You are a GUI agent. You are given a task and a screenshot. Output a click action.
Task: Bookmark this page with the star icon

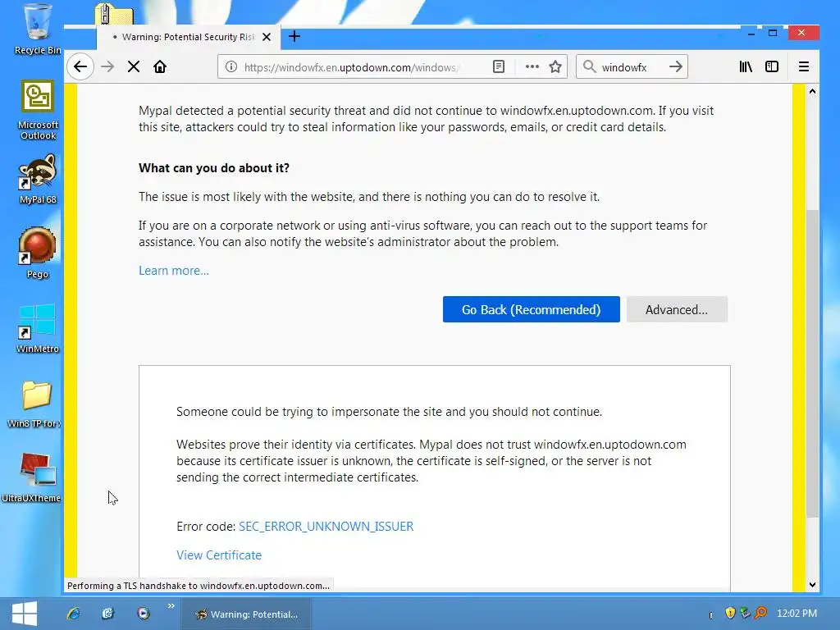point(555,67)
